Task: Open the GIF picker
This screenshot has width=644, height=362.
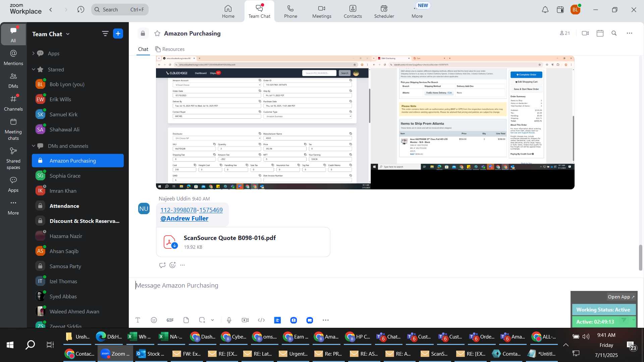Action: tap(170, 320)
